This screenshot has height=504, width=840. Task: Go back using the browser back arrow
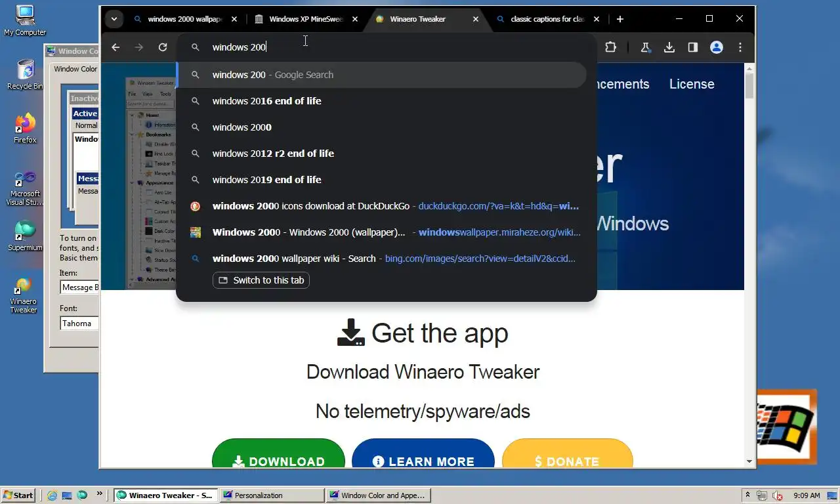tap(115, 47)
